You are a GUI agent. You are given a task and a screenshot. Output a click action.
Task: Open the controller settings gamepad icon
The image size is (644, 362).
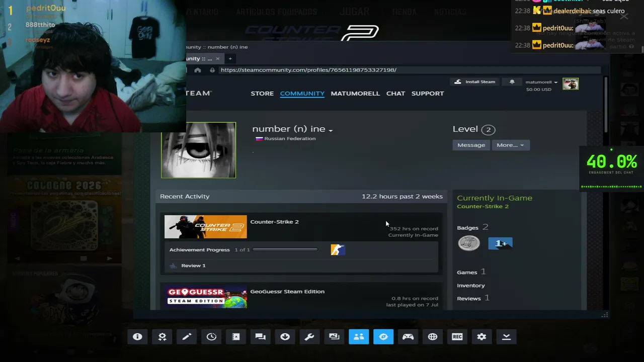click(x=408, y=337)
